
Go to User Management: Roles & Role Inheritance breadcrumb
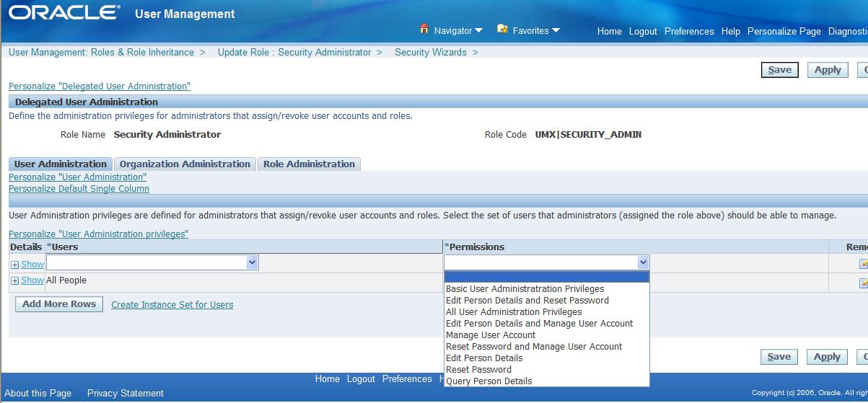101,52
